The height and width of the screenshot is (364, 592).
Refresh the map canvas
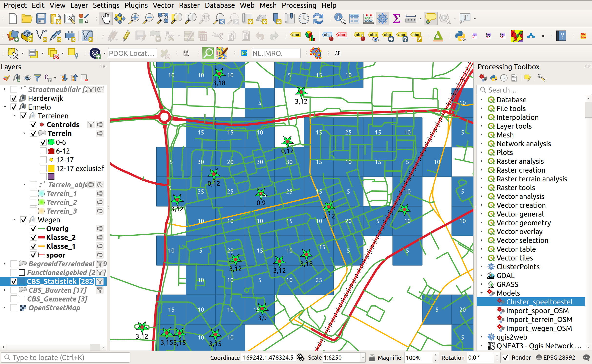click(x=318, y=19)
